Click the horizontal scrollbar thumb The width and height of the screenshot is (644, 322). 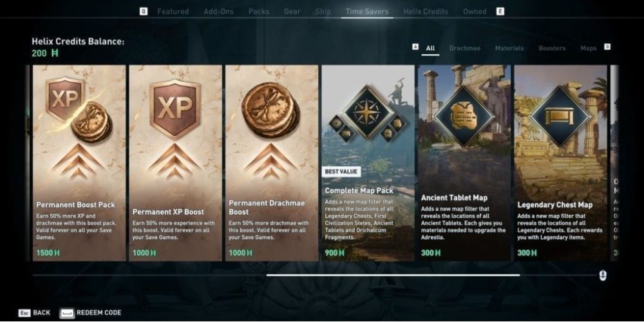pyautogui.click(x=393, y=275)
